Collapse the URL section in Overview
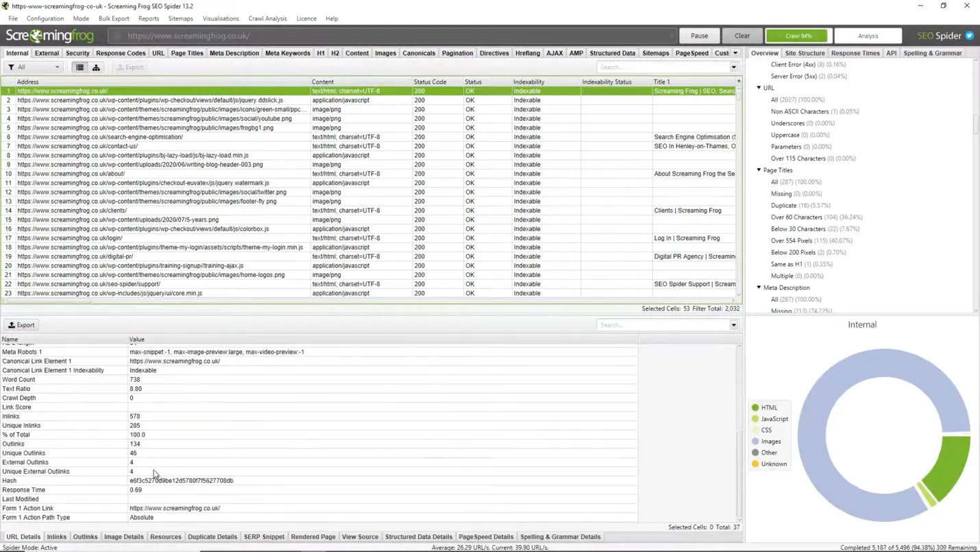 pos(759,88)
